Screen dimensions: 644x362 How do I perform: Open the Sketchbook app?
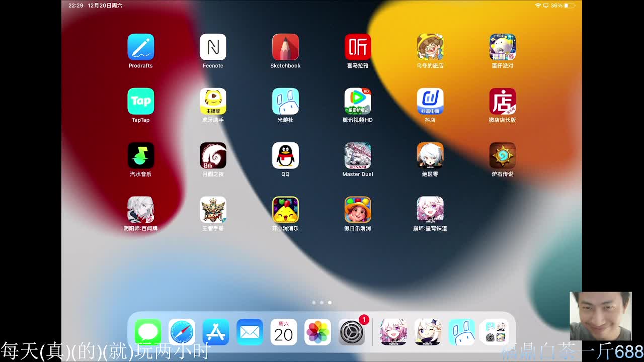pyautogui.click(x=285, y=47)
